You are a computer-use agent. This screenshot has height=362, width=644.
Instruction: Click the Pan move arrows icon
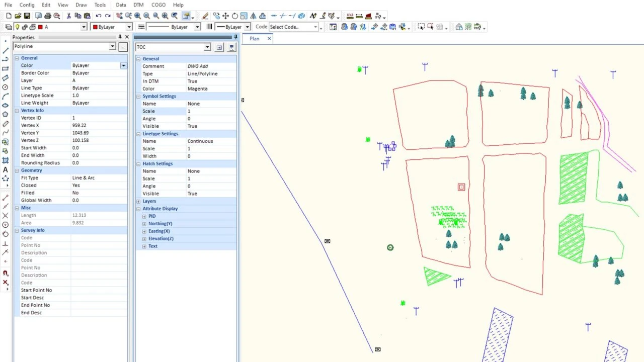click(x=225, y=16)
